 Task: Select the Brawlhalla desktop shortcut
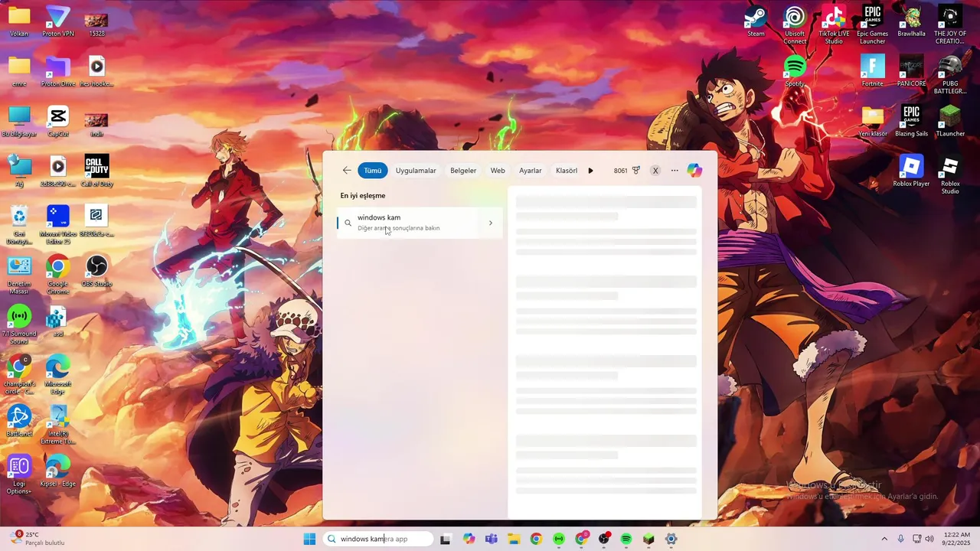pos(911,21)
